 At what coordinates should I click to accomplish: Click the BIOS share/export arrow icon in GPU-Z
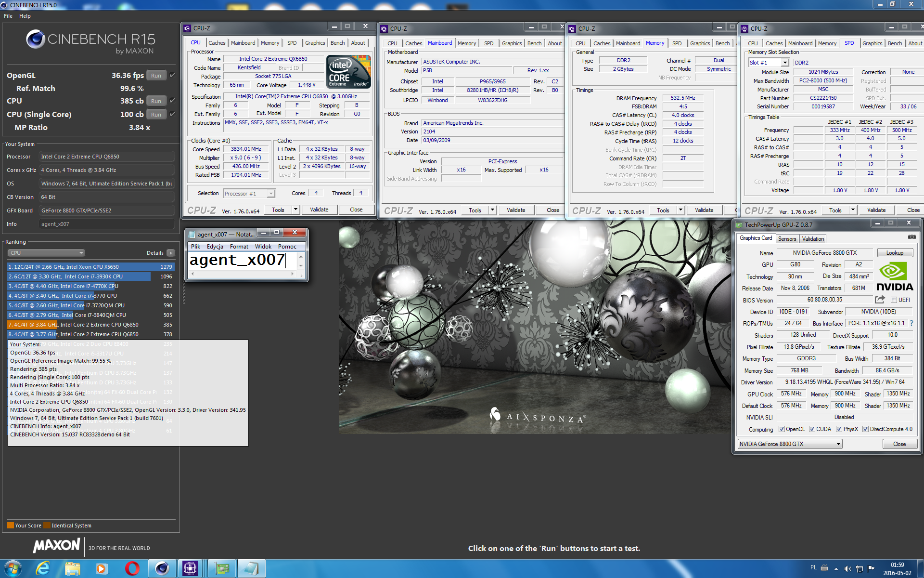[880, 300]
